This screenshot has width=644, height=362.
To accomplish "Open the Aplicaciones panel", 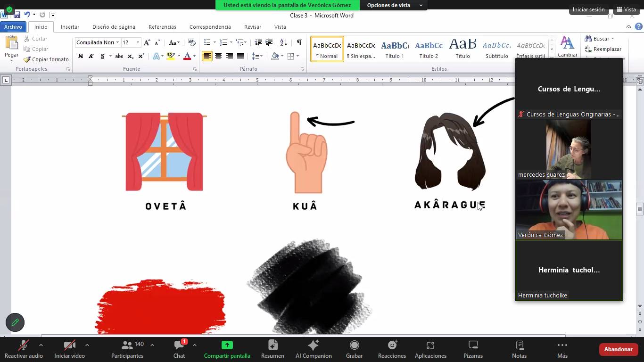I will click(x=430, y=349).
